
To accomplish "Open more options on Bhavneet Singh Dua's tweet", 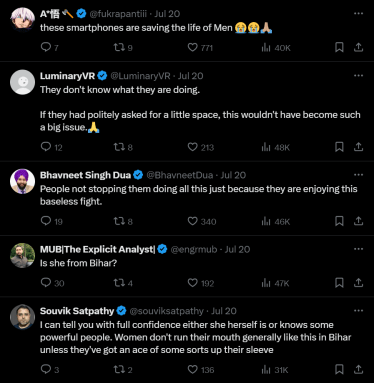I will pyautogui.click(x=358, y=175).
